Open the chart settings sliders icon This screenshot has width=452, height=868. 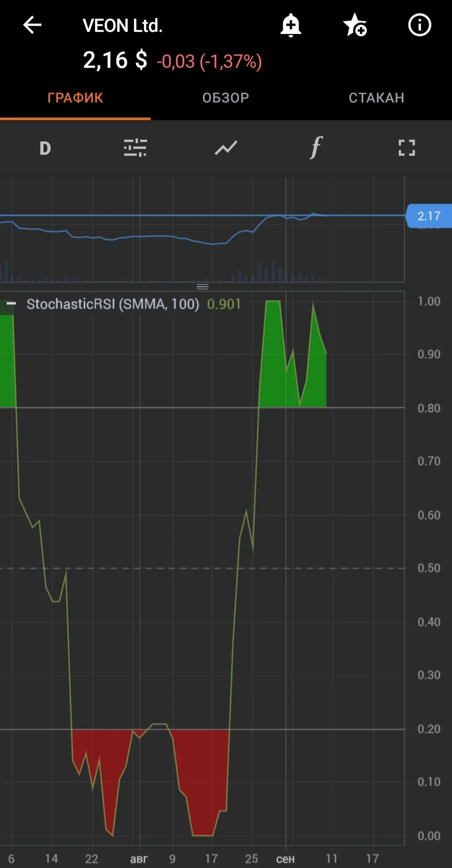click(135, 148)
